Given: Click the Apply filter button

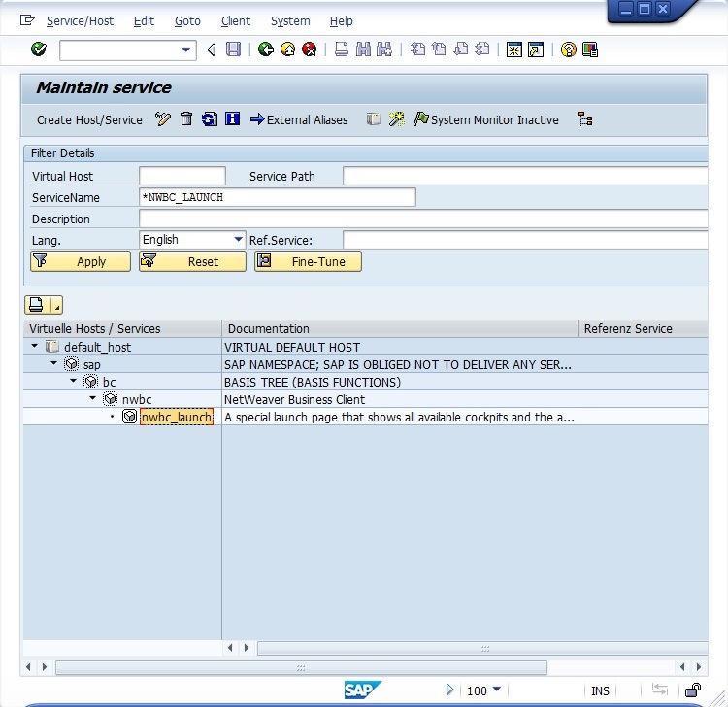Looking at the screenshot, I should click(81, 261).
